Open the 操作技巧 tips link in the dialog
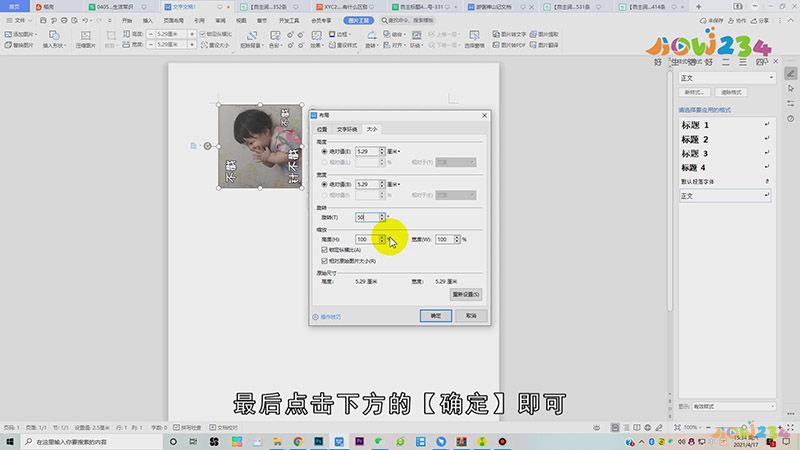 tap(327, 317)
